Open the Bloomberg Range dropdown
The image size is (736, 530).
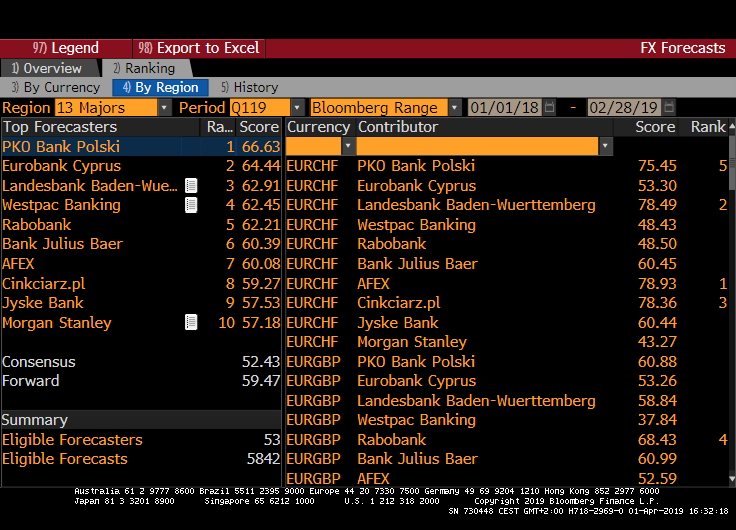pyautogui.click(x=455, y=108)
